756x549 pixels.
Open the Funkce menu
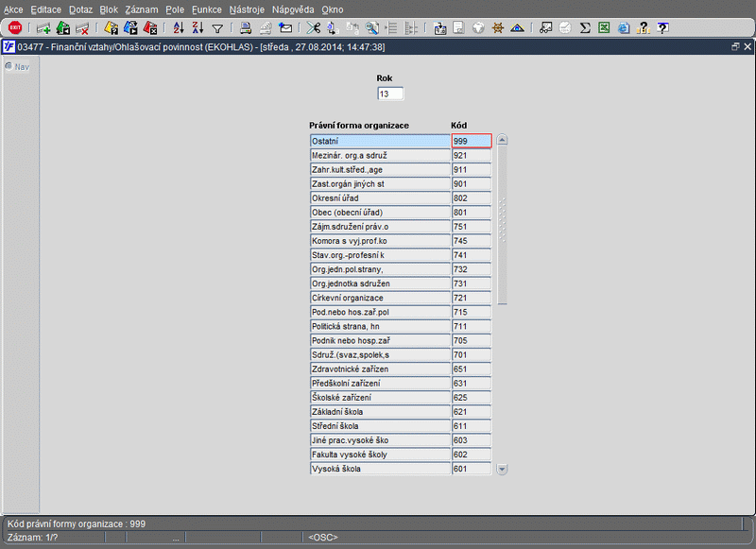pyautogui.click(x=207, y=9)
